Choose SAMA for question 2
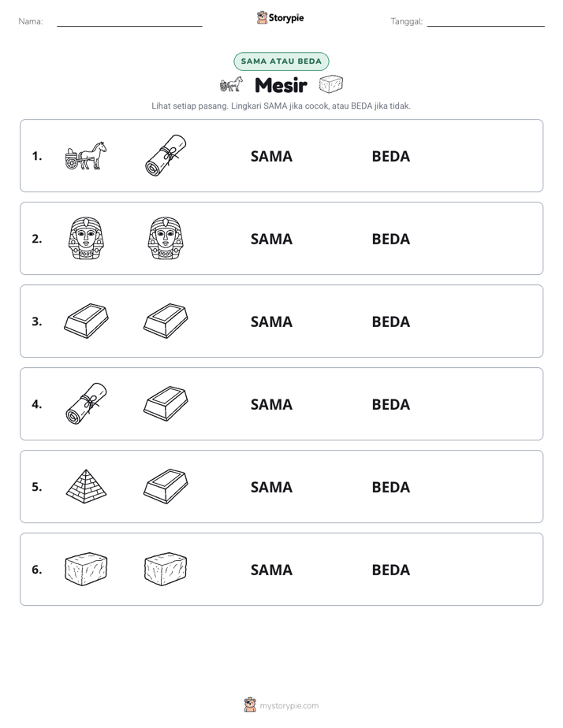This screenshot has width=563, height=728. [271, 239]
